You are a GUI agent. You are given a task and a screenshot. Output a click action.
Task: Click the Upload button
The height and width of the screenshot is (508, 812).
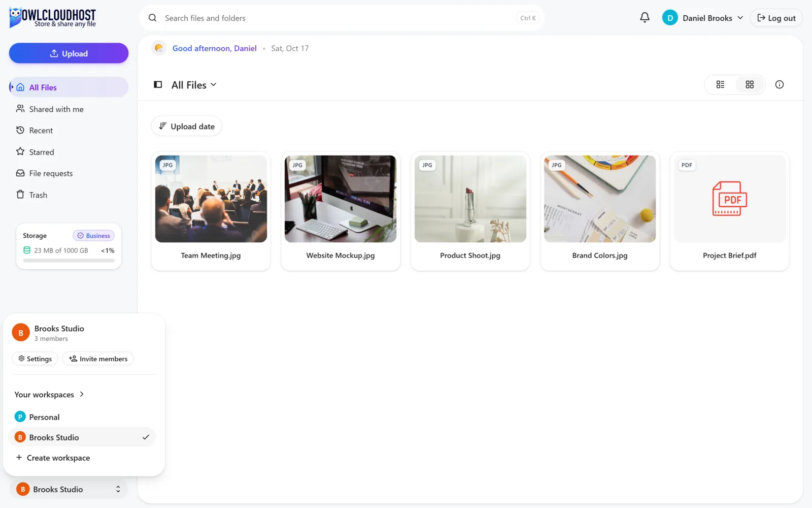(69, 53)
